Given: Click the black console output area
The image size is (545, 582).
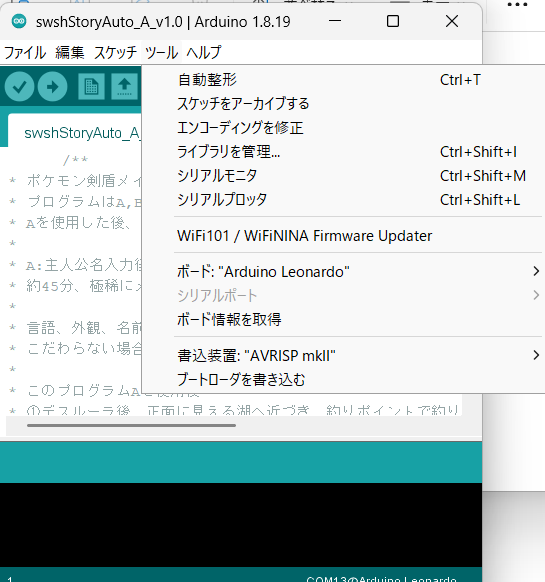Looking at the screenshot, I should 241,524.
